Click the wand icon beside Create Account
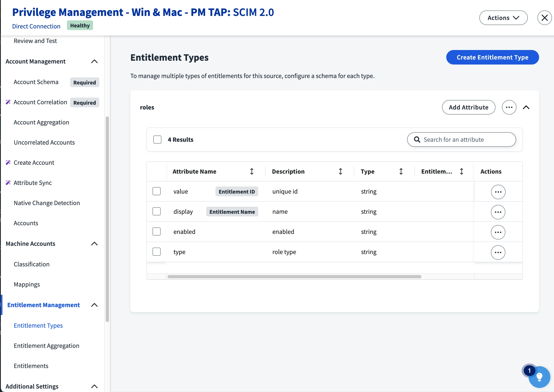554x392 pixels. (8, 163)
